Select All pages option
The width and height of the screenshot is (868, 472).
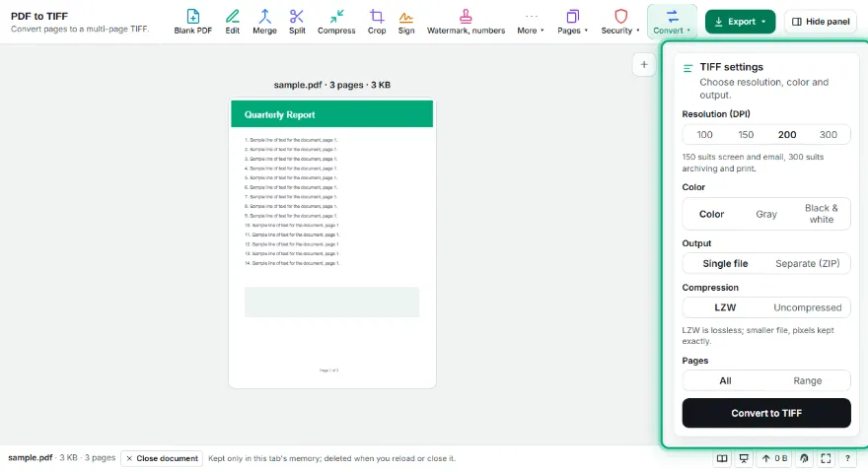coord(725,380)
